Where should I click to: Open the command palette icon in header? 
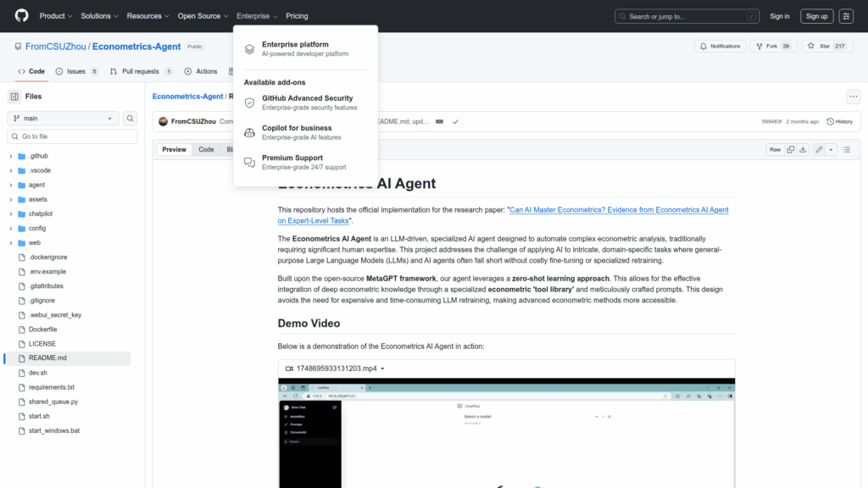846,16
